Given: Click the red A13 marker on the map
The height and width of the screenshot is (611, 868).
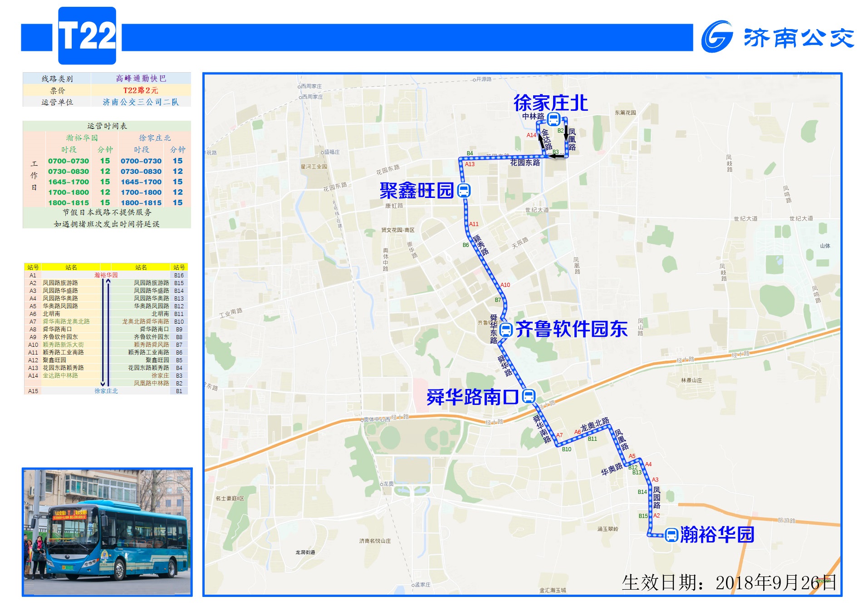Looking at the screenshot, I should coord(470,164).
